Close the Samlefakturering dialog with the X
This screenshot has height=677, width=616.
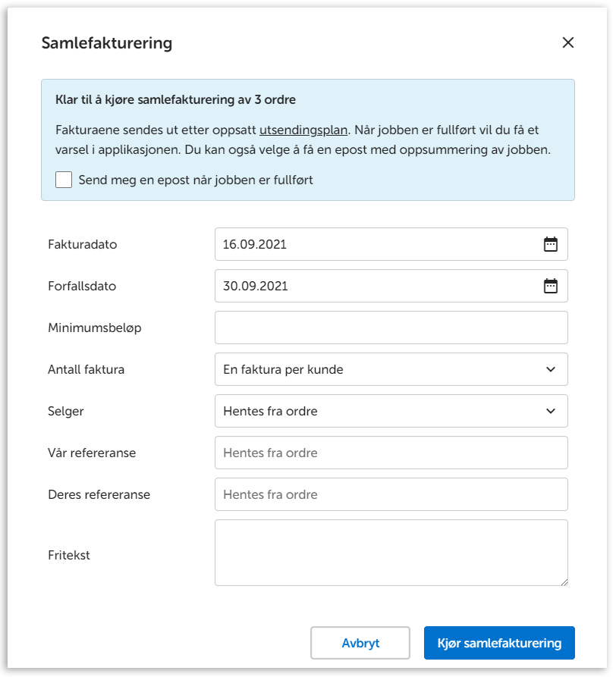(x=567, y=43)
